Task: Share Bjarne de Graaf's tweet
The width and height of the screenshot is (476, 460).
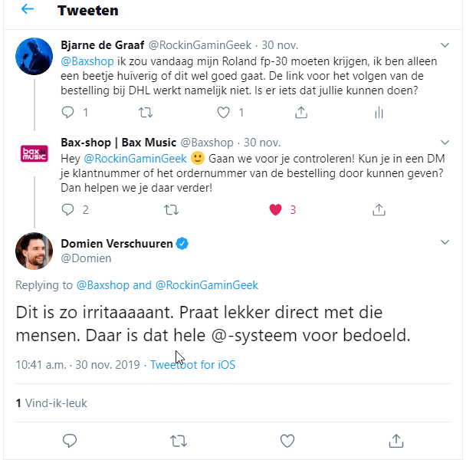Action: 301,113
